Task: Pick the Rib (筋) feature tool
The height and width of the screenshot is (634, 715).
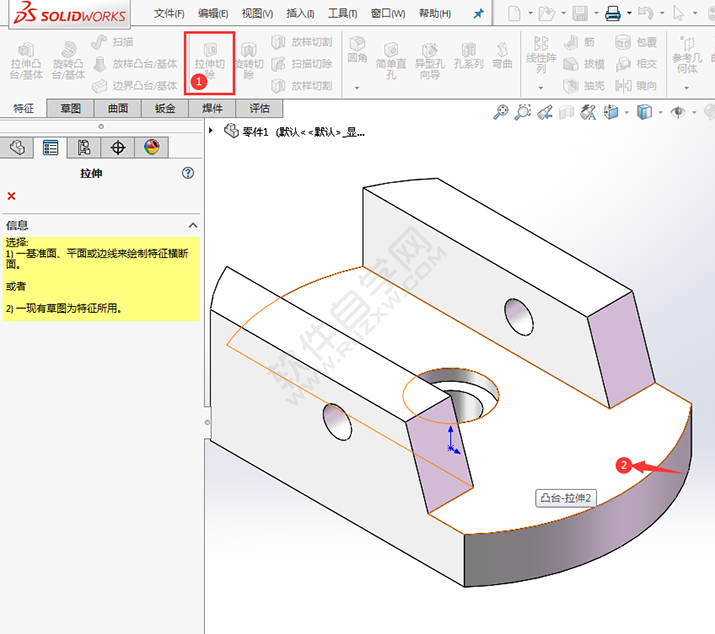Action: pyautogui.click(x=580, y=42)
